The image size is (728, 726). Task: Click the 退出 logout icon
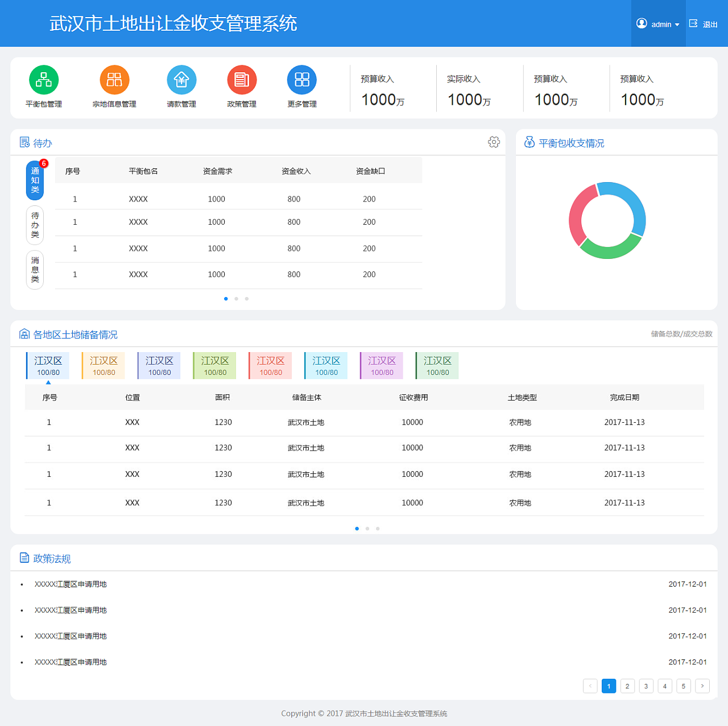click(693, 24)
